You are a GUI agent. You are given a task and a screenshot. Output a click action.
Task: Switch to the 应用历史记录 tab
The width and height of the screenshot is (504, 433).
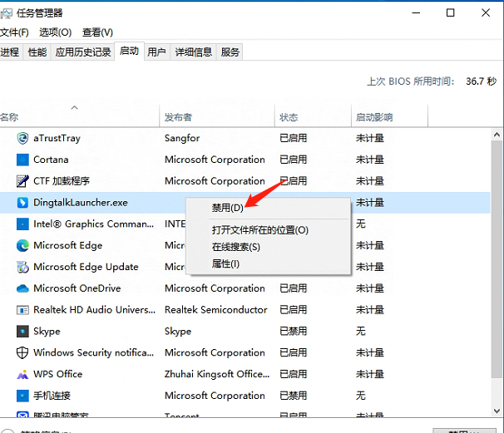click(83, 52)
